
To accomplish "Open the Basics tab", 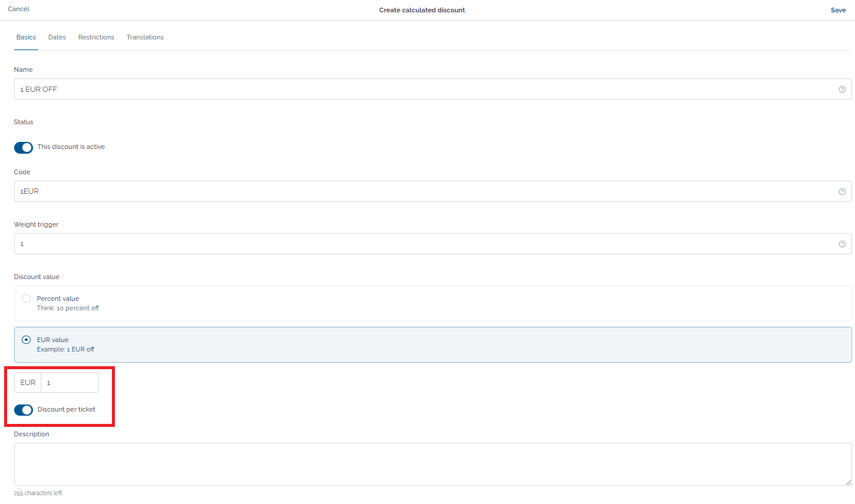I will [26, 37].
